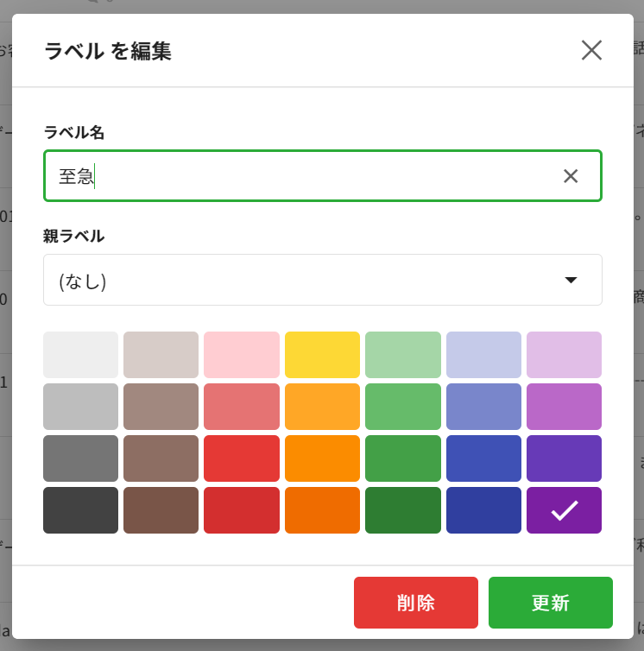Select the checked dark purple swatch
644x651 pixels.
(564, 510)
